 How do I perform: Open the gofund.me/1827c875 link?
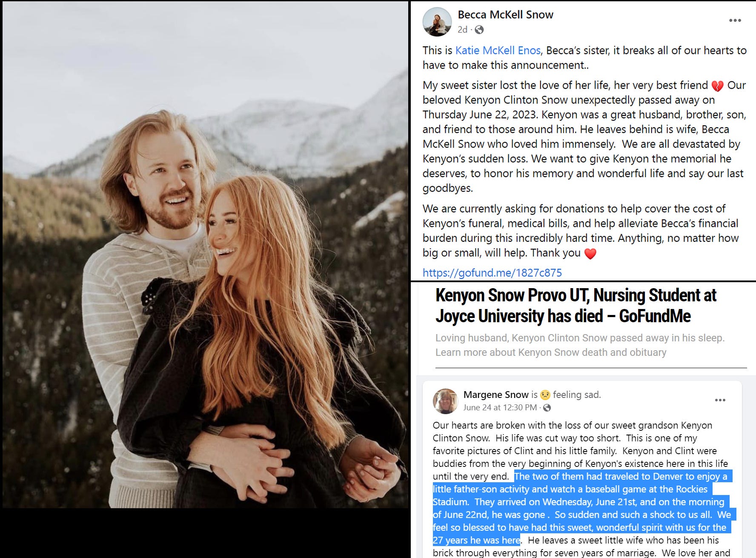[492, 273]
